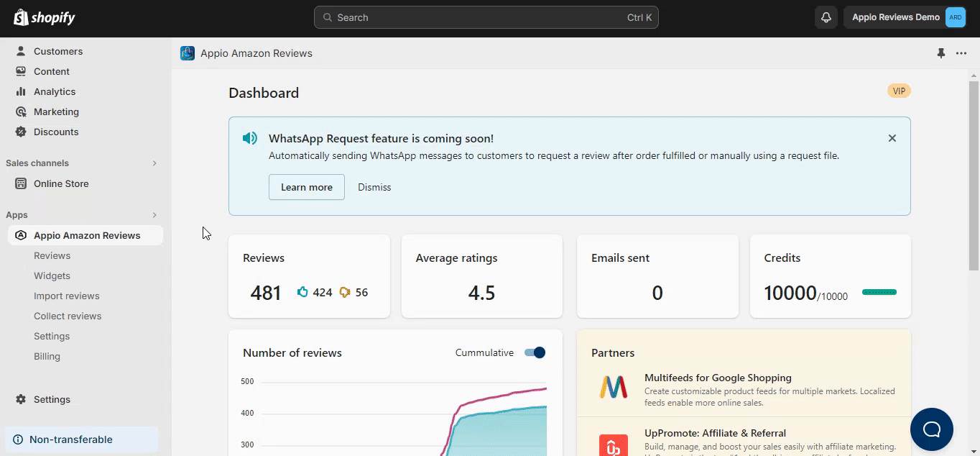Click the Reviews count 481
Screen dimensions: 980x456
[x=266, y=293]
